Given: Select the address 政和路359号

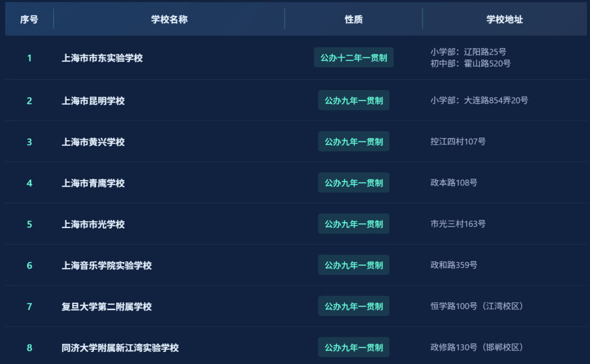Looking at the screenshot, I should [x=453, y=265].
